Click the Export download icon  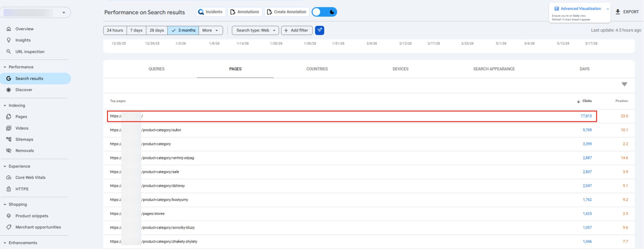tap(618, 12)
